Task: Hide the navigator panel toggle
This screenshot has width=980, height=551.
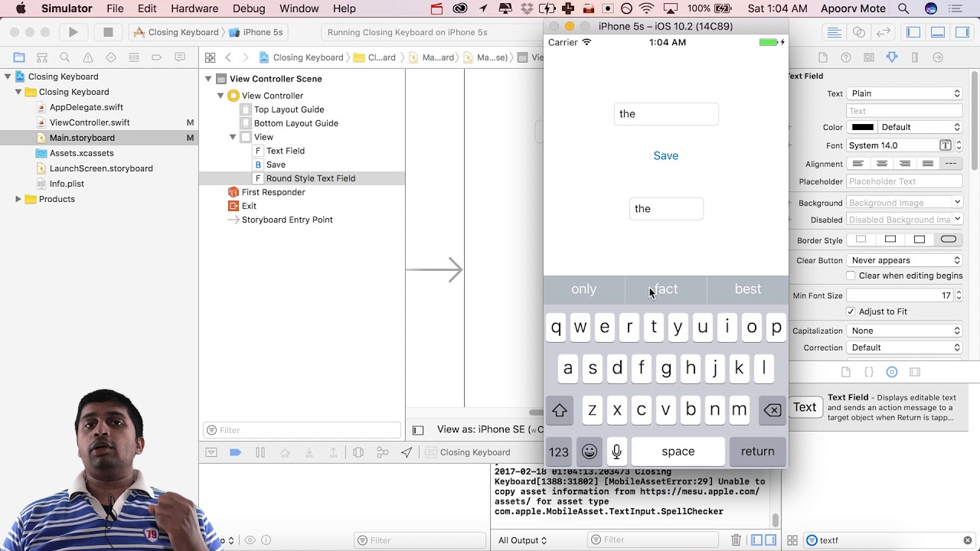Action: 913,32
